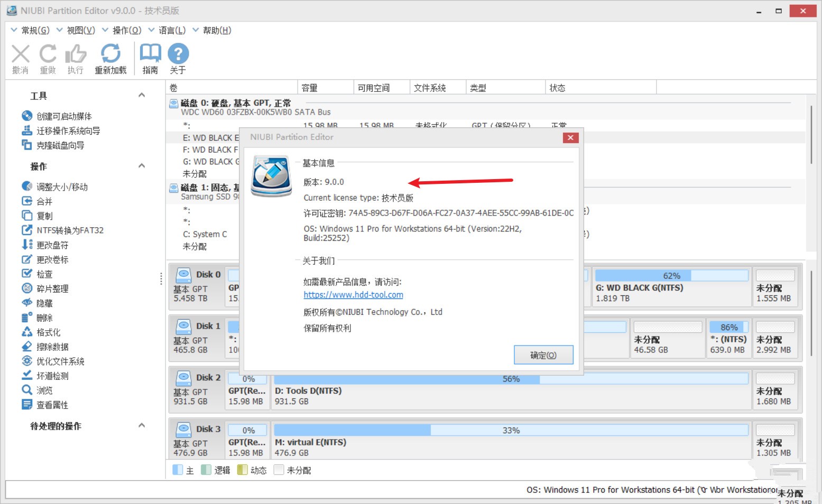This screenshot has height=504, width=822.
Task: Open the hdd-tool.com website link
Action: tap(353, 295)
